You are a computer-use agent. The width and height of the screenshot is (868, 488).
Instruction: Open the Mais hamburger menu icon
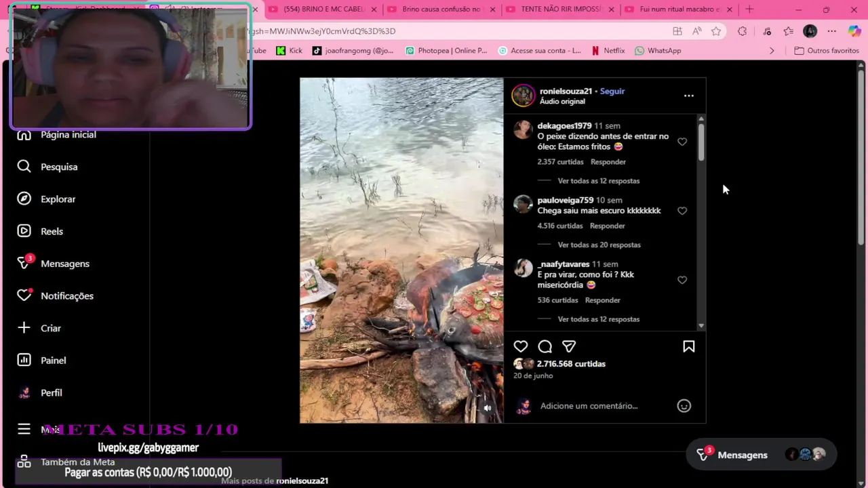(24, 429)
